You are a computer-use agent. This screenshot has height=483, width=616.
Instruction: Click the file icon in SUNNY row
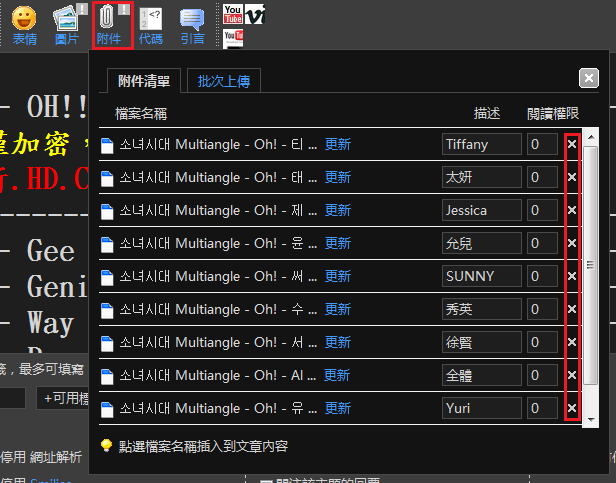click(107, 277)
